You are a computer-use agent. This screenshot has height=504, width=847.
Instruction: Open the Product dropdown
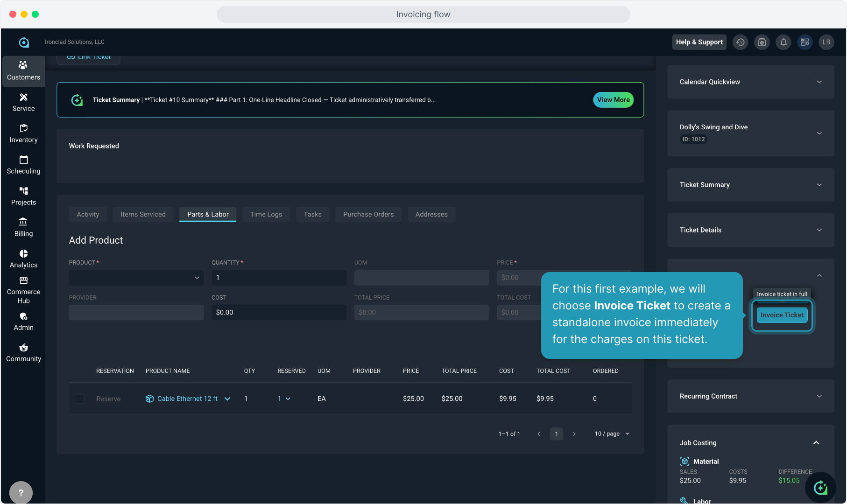pyautogui.click(x=136, y=278)
